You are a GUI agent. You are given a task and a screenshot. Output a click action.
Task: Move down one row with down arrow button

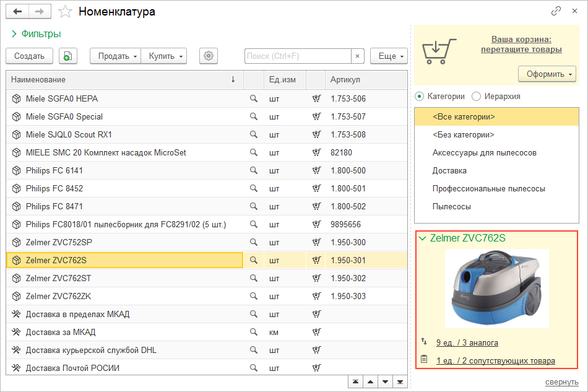pyautogui.click(x=385, y=382)
